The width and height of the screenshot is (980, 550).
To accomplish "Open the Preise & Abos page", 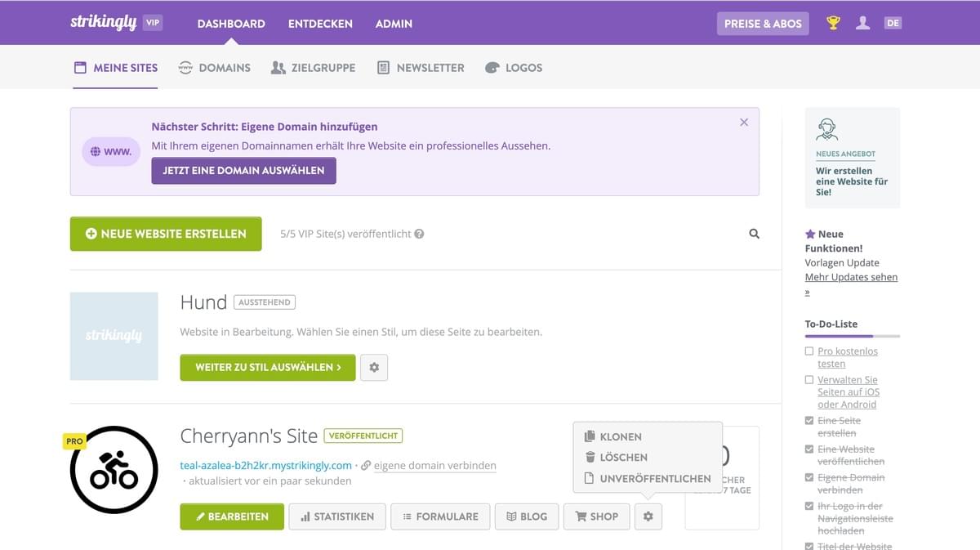I will point(763,24).
